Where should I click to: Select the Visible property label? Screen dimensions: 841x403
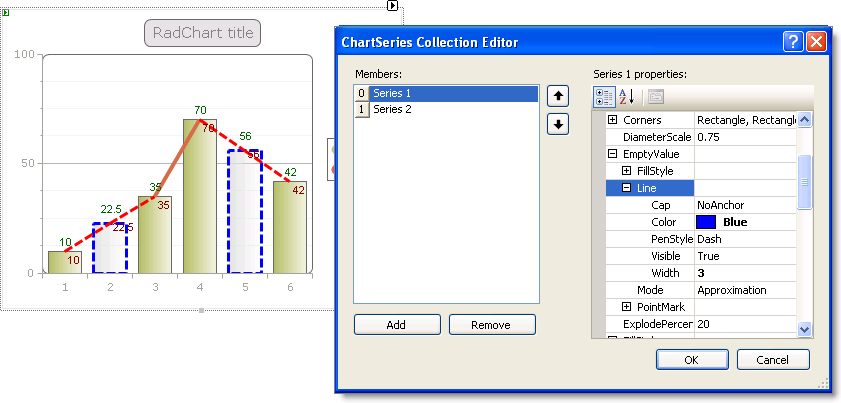[x=665, y=256]
